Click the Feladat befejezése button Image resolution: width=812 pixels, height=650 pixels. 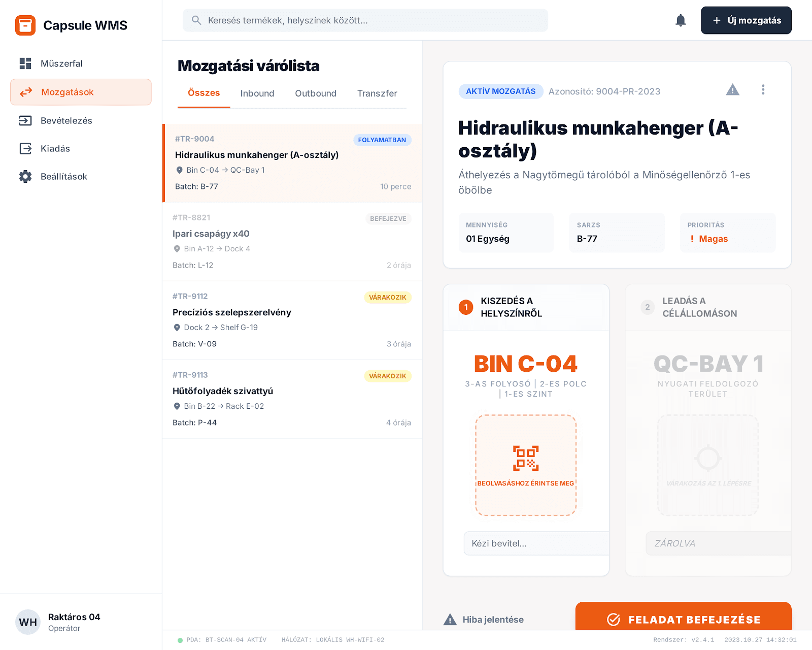tap(683, 619)
